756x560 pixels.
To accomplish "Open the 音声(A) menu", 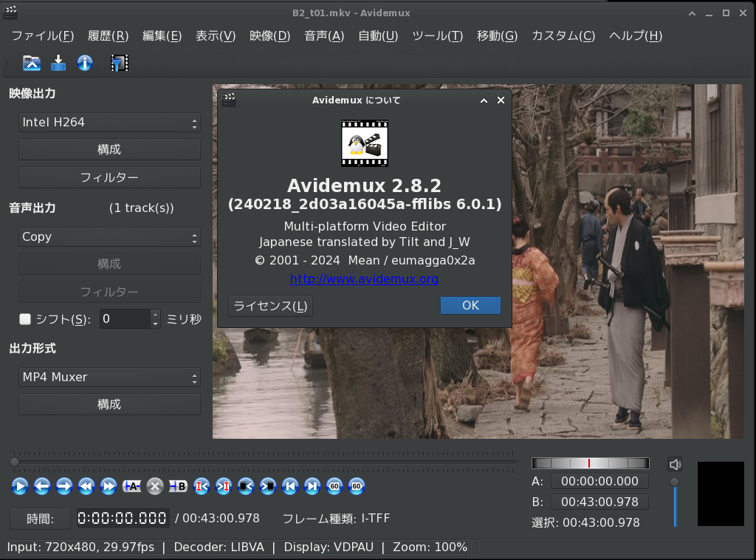I will coord(324,35).
